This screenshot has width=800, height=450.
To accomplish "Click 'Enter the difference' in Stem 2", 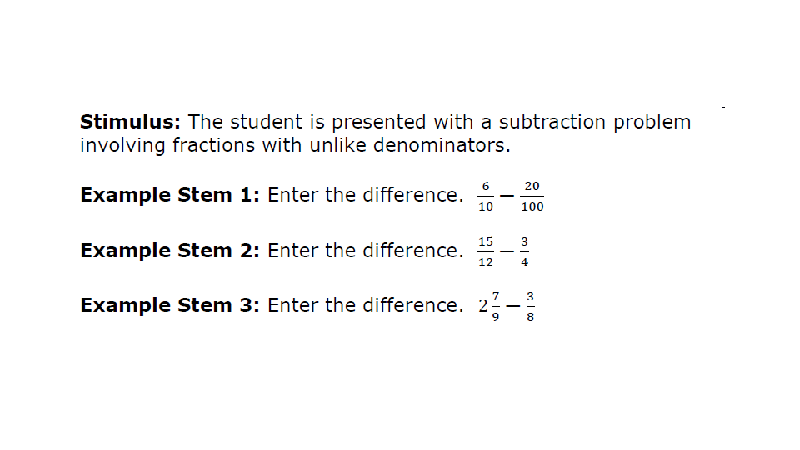I will pos(365,251).
